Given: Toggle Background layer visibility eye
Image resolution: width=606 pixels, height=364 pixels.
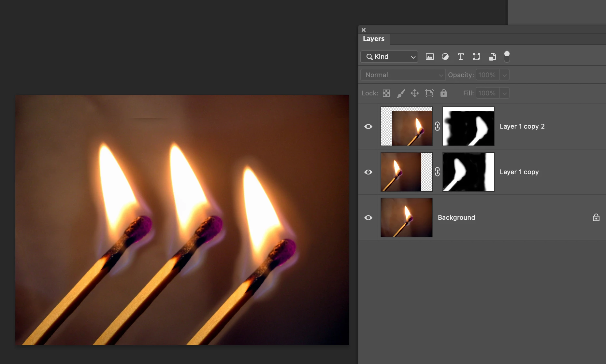Looking at the screenshot, I should point(368,217).
